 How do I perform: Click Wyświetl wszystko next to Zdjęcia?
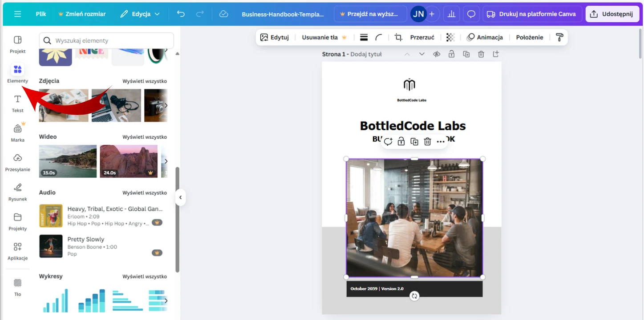pyautogui.click(x=145, y=81)
